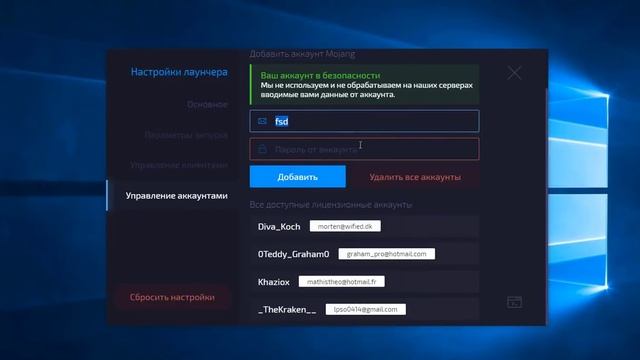The height and width of the screenshot is (360, 640).
Task: Click Все доступные лицензионные аккаунты label
Action: pyautogui.click(x=331, y=204)
